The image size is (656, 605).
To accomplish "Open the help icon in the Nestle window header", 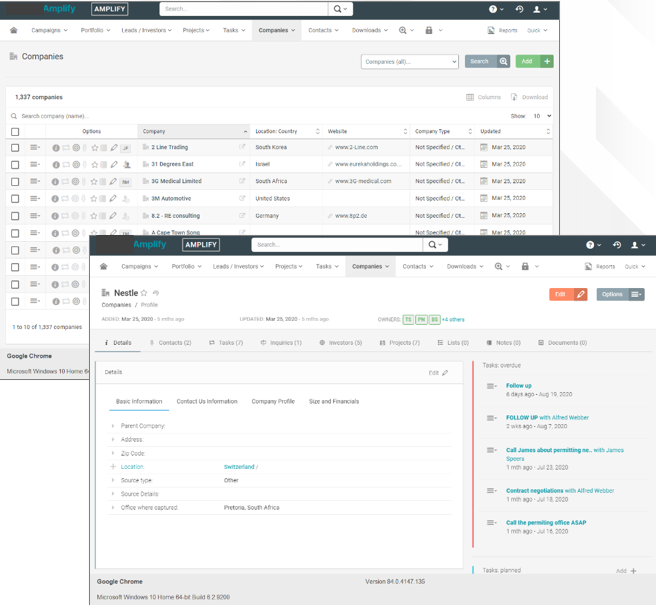I will point(590,245).
